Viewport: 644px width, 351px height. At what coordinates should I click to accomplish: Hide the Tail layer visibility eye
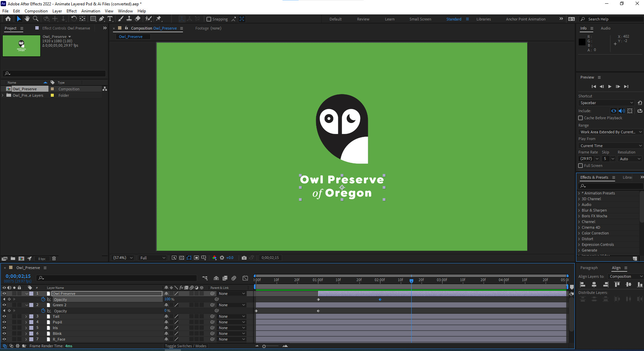tap(4, 316)
